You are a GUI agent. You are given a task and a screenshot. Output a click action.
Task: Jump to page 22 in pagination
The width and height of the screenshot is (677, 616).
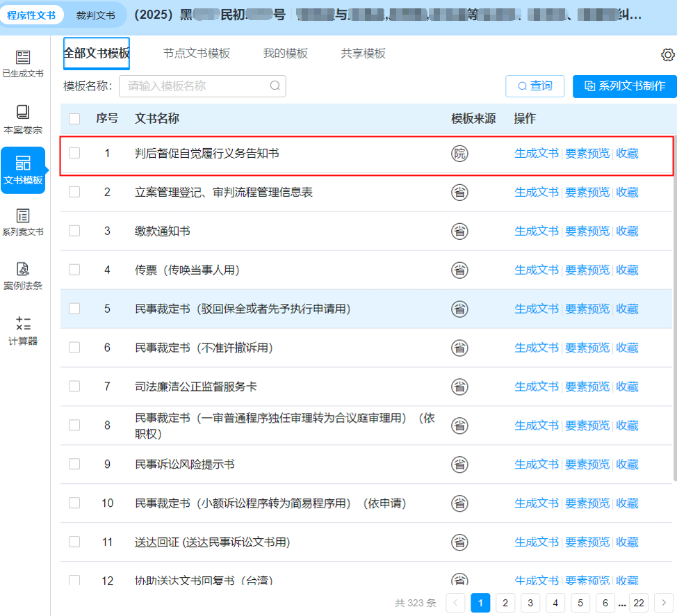click(x=638, y=603)
